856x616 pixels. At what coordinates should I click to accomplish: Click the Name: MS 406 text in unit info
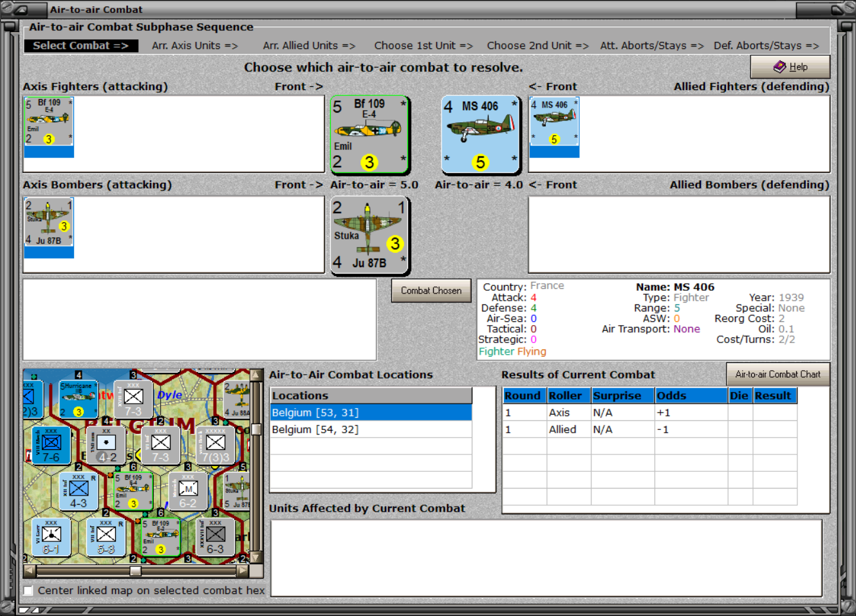click(675, 287)
